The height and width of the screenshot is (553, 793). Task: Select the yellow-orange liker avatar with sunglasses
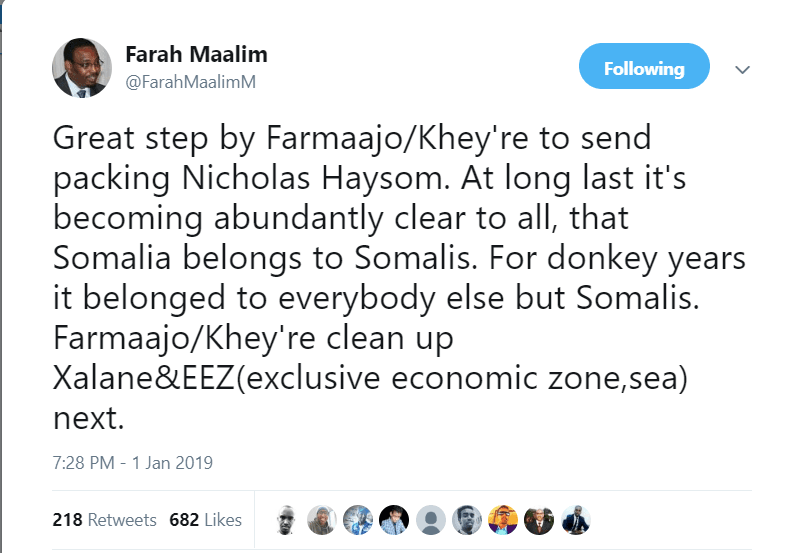point(502,519)
